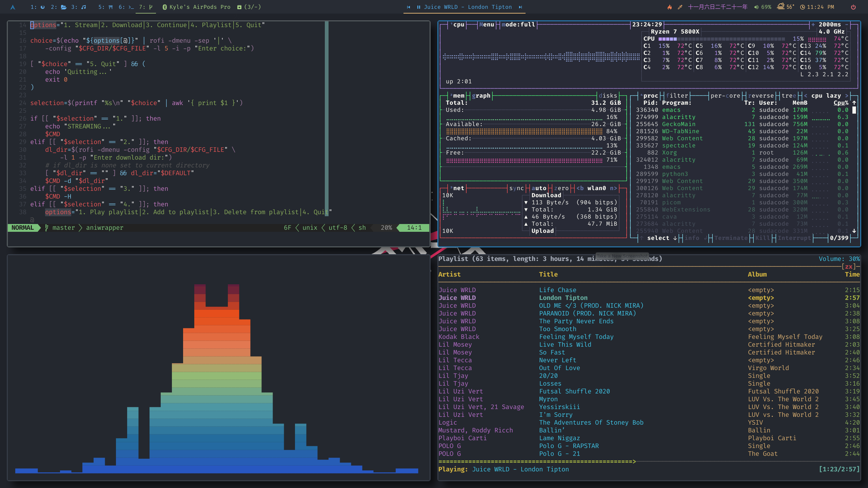Switch to workspace 7 git branch icon
The width and height of the screenshot is (868, 488).
pos(151,7)
